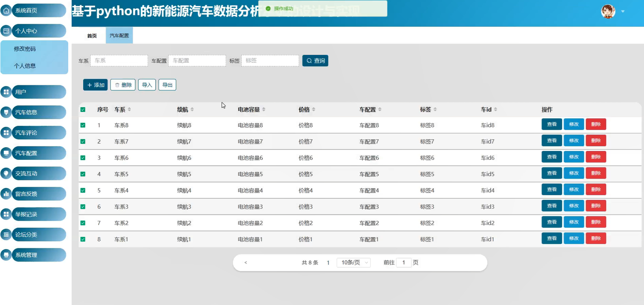This screenshot has width=644, height=305.
Task: Click the grid icon beside 用户
Action: tap(6, 92)
